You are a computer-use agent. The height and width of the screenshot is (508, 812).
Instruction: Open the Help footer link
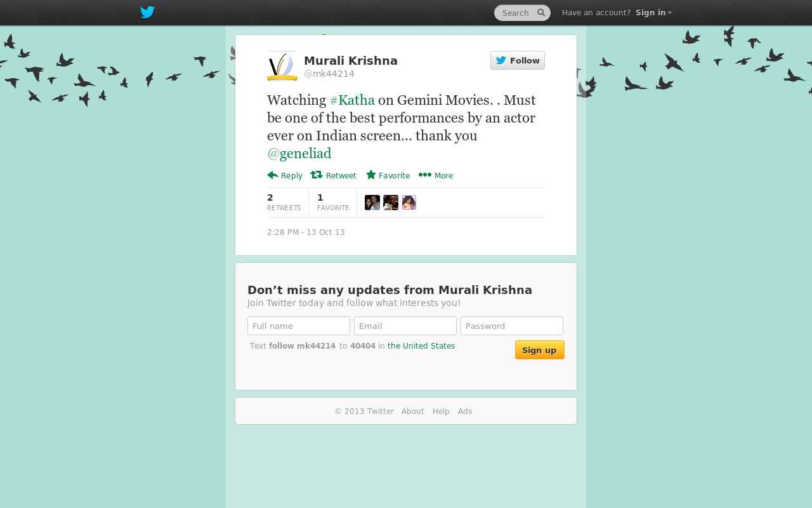click(x=441, y=411)
